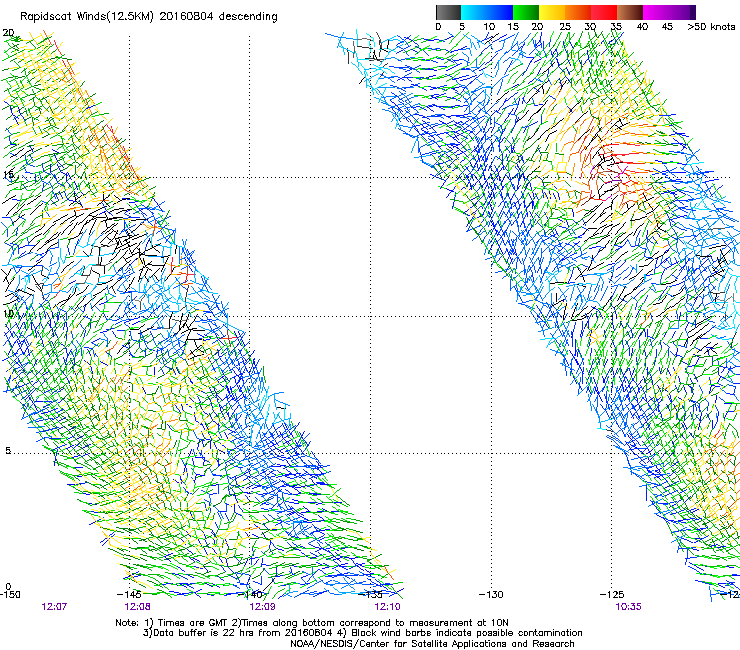Click the '30' label under the color bar

(590, 26)
